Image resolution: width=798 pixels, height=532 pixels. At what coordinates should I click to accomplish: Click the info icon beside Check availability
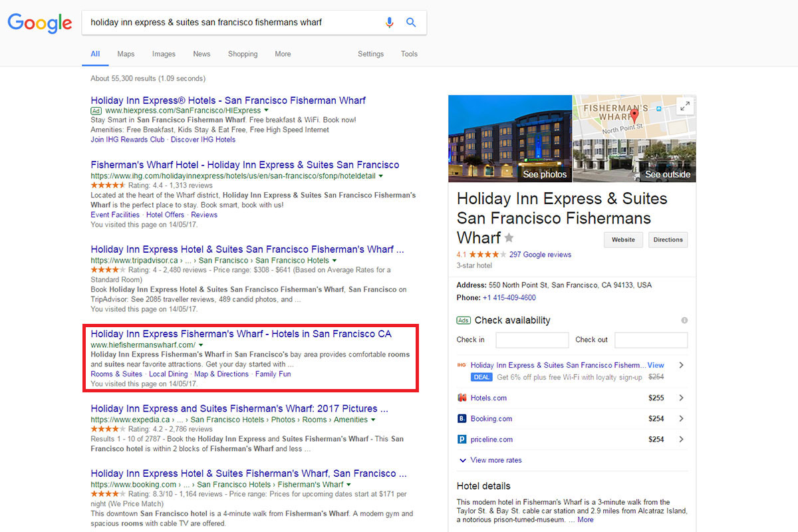(684, 320)
